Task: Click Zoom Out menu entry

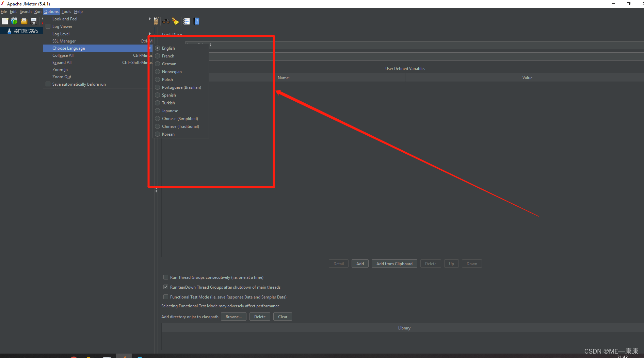Action: pyautogui.click(x=98, y=77)
